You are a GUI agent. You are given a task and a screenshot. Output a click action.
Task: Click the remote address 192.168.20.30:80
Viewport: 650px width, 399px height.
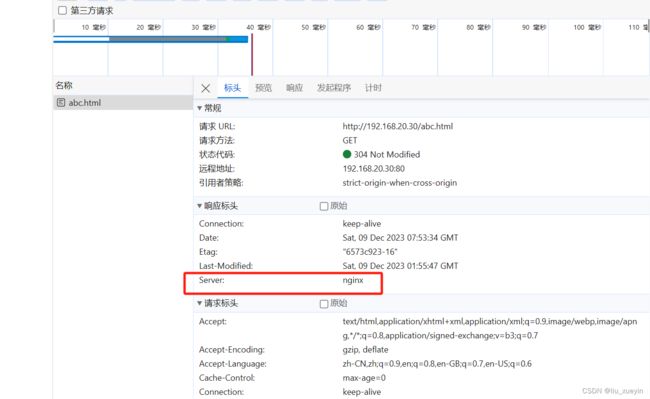(x=374, y=169)
